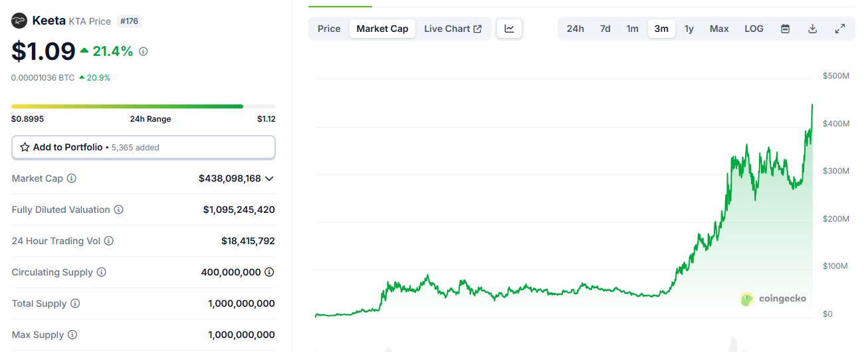Click the info icon beside 400,000,000 supply

pyautogui.click(x=269, y=272)
